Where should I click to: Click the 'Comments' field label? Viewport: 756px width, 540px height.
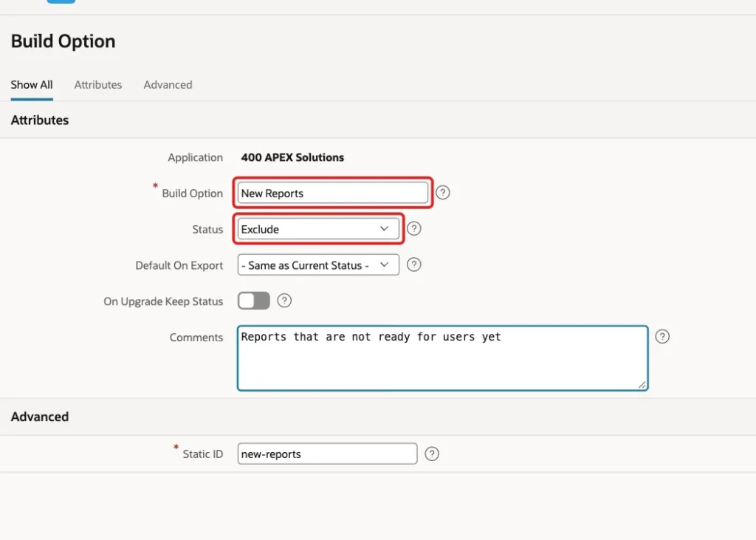coord(196,338)
